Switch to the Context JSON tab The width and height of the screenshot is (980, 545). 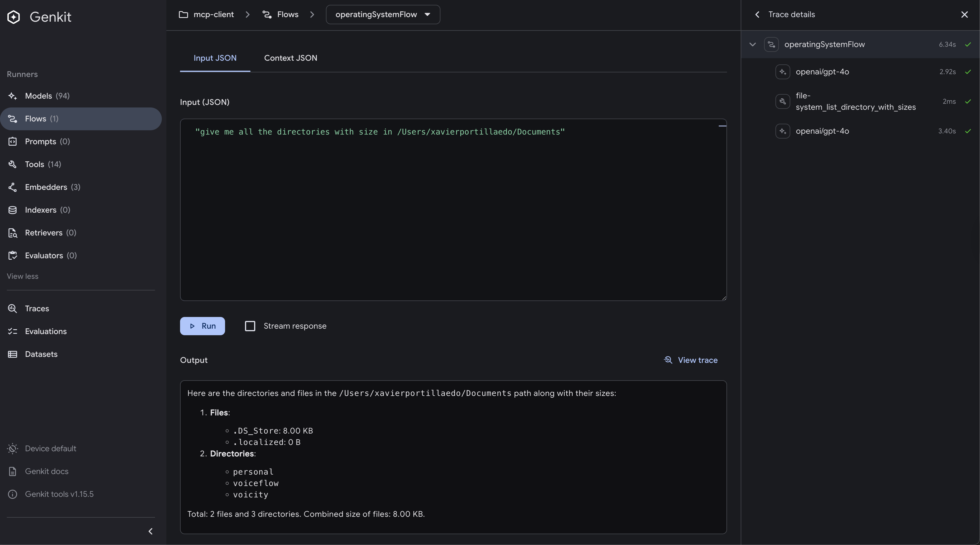tap(291, 58)
